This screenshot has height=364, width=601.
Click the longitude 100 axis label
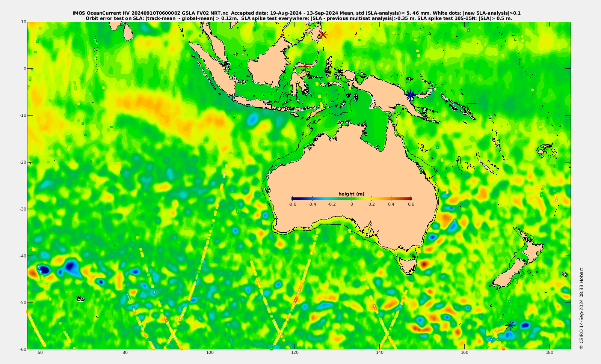pyautogui.click(x=210, y=352)
